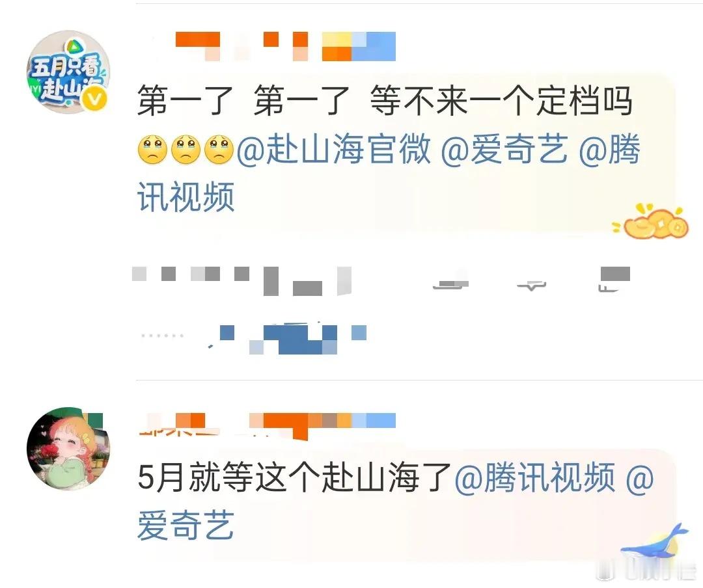
Task: Tap the first crying emoji
Action: pos(152,150)
